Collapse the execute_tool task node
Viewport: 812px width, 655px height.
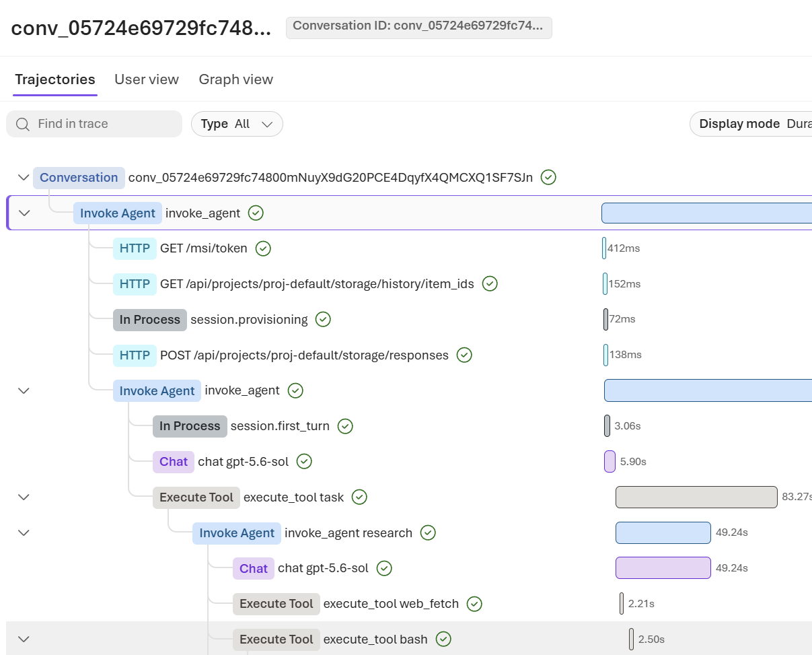24,497
